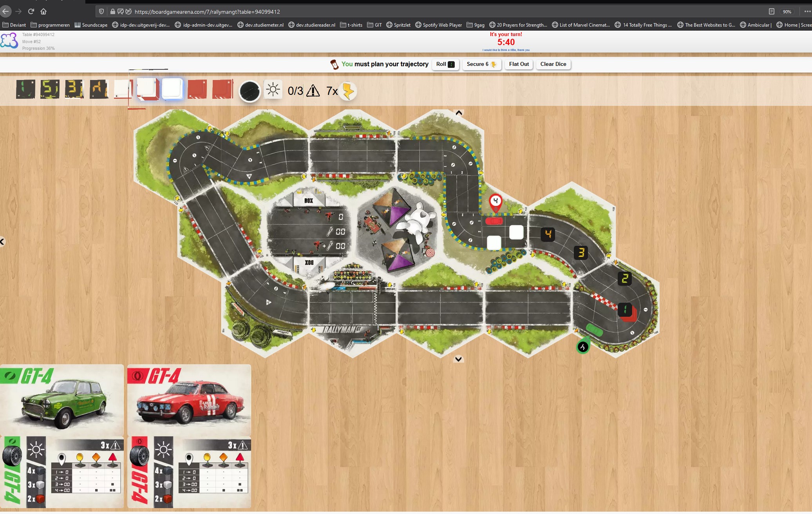
Task: Collapse board with top chevron arrow
Action: pyautogui.click(x=459, y=113)
